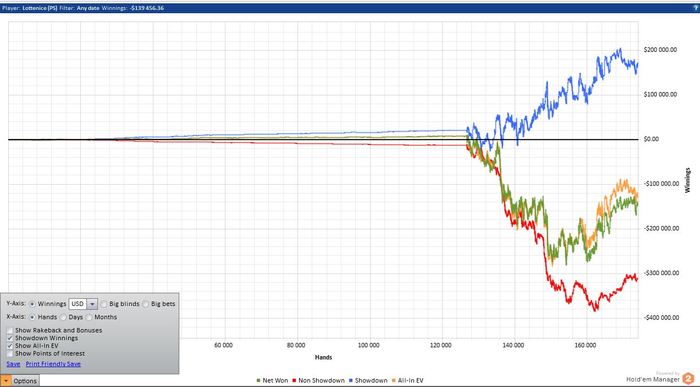Click the vertical Winnings axis title

(x=688, y=180)
